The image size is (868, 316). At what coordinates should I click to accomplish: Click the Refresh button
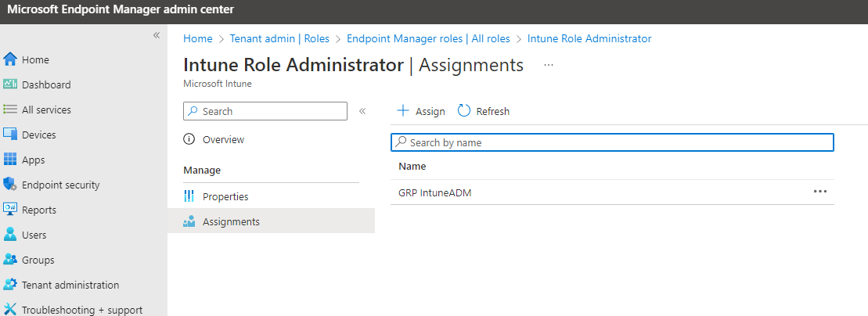pyautogui.click(x=484, y=111)
